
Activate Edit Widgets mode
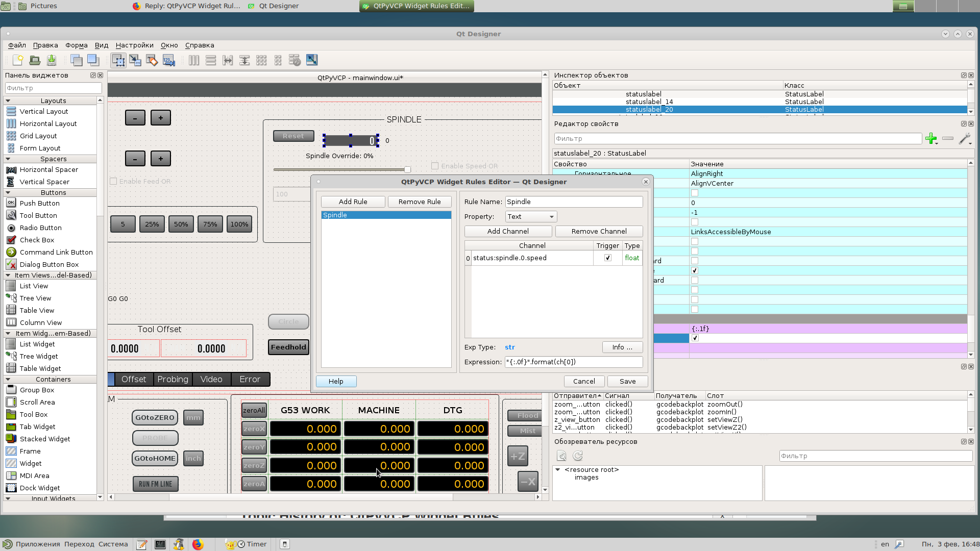(118, 60)
